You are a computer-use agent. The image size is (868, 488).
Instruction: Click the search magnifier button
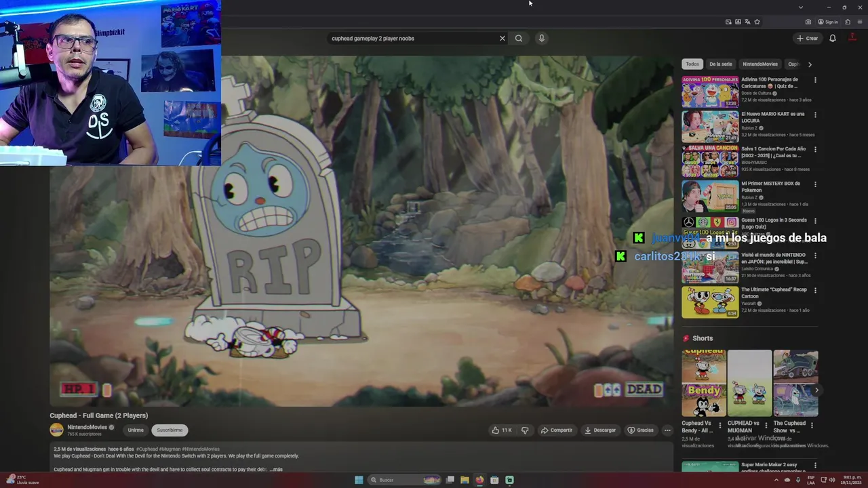point(519,39)
